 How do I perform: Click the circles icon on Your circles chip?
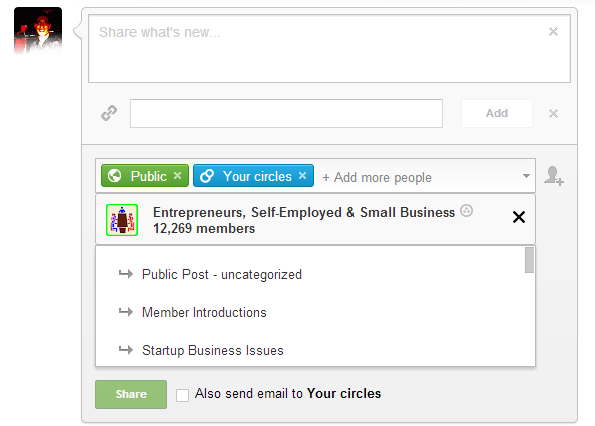tap(207, 176)
